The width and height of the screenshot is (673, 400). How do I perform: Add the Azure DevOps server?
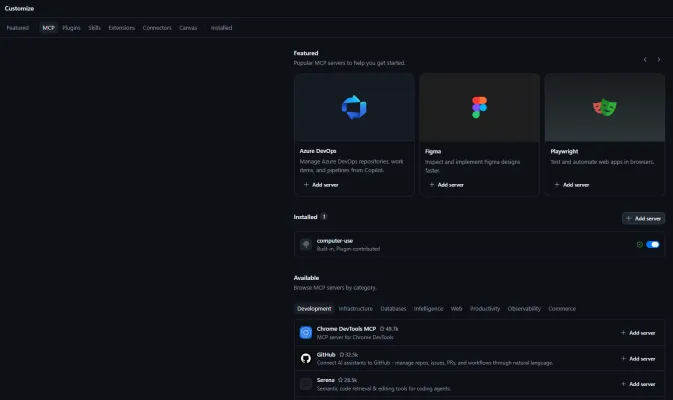[x=321, y=185]
